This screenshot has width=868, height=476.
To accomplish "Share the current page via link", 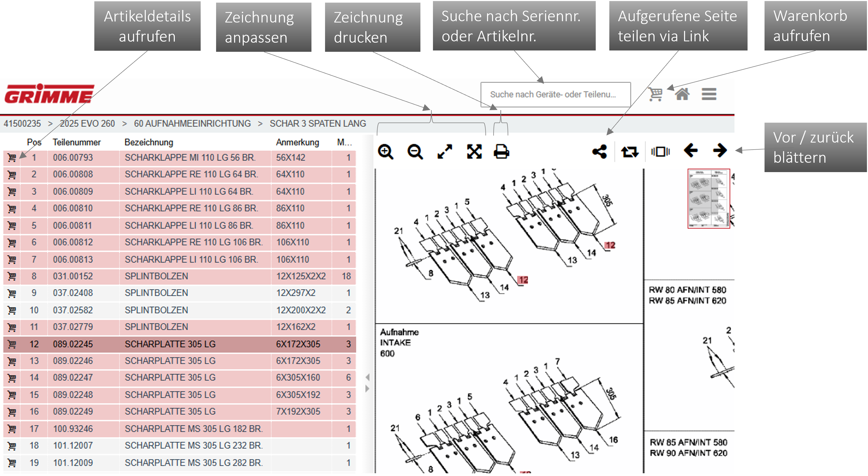I will click(x=599, y=151).
